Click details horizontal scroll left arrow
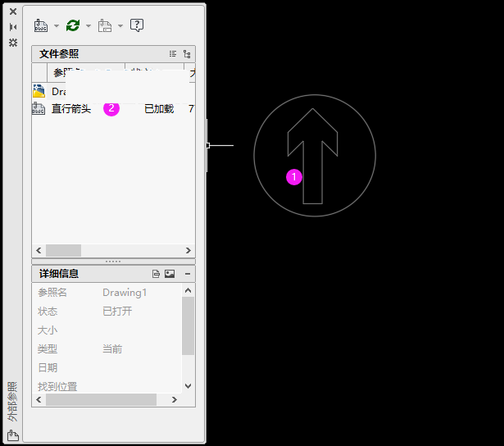The image size is (504, 446). tap(39, 400)
